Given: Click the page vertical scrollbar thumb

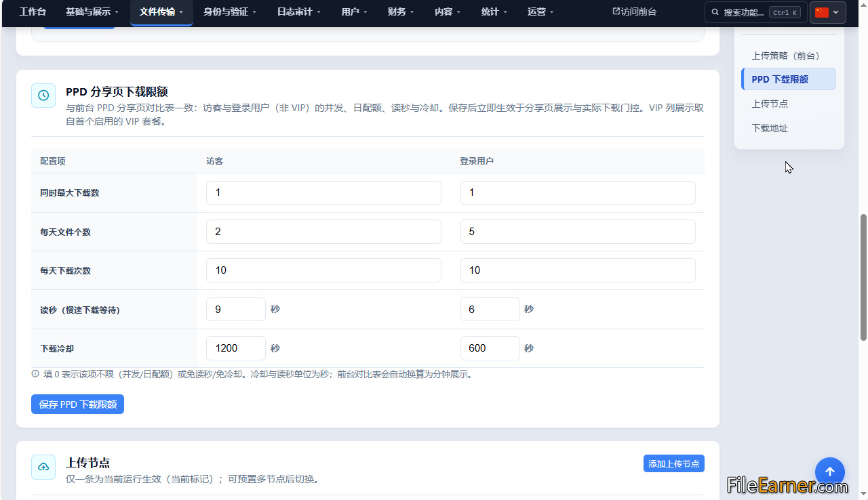Looking at the screenshot, I should point(863,277).
